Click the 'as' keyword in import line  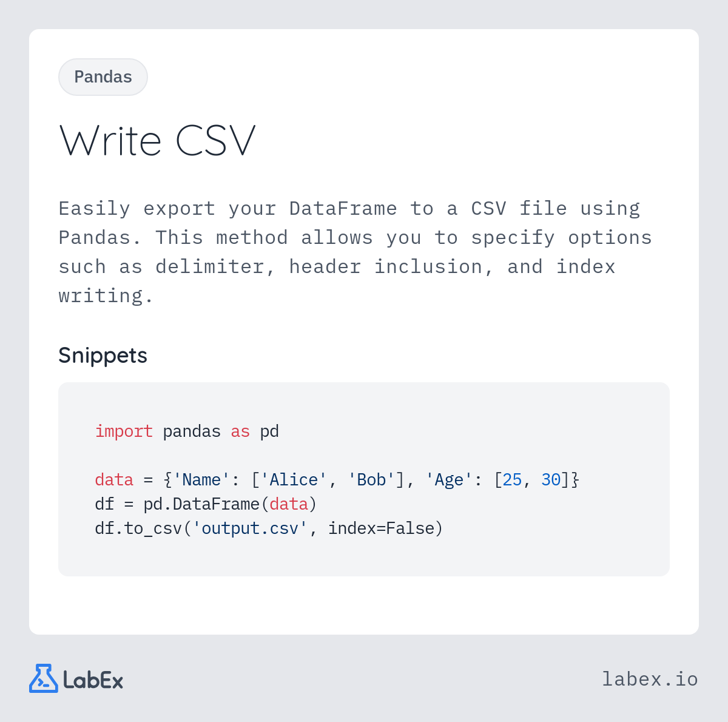coord(240,431)
